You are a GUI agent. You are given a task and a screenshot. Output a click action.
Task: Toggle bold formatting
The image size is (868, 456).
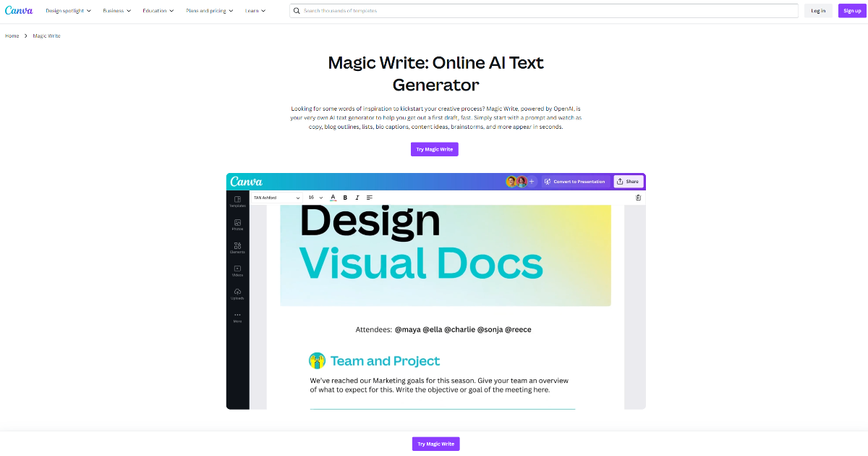pyautogui.click(x=345, y=197)
